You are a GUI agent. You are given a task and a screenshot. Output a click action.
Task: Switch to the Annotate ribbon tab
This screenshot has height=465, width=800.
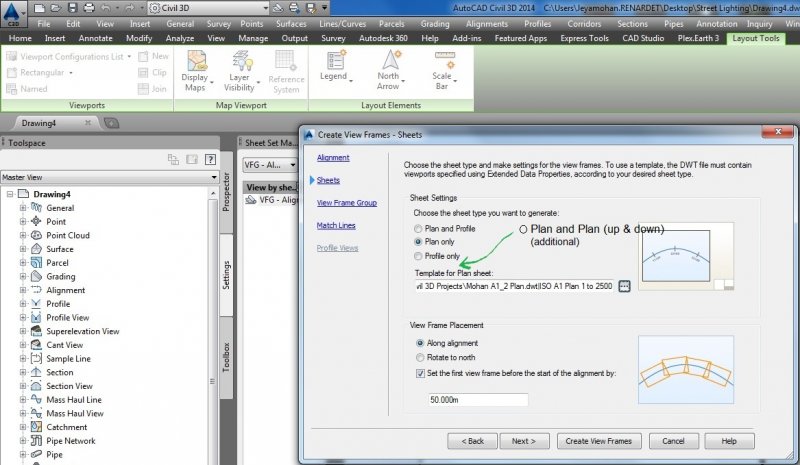(x=95, y=38)
